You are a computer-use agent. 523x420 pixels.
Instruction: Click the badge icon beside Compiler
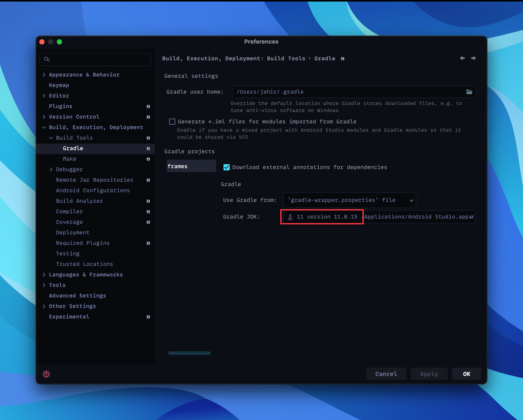(x=148, y=212)
